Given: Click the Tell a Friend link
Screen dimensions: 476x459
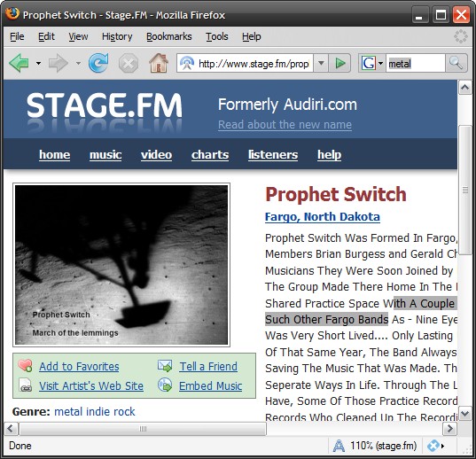Looking at the screenshot, I should click(208, 366).
